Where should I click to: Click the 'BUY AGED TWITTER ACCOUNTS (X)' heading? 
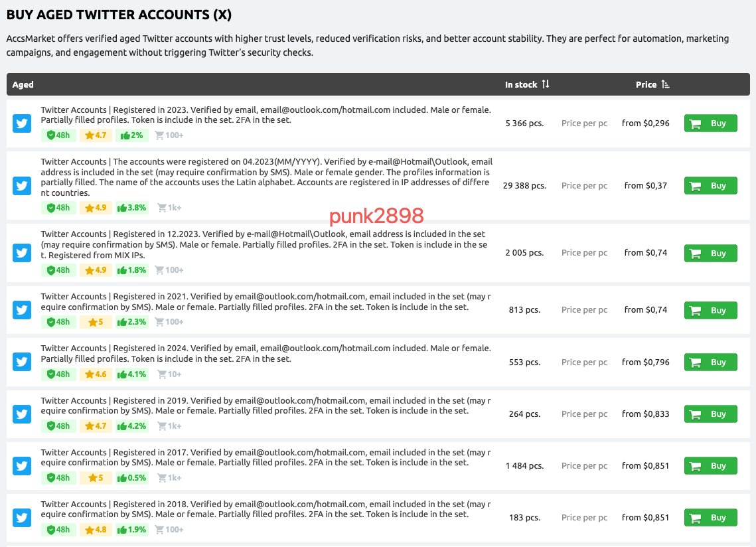119,15
